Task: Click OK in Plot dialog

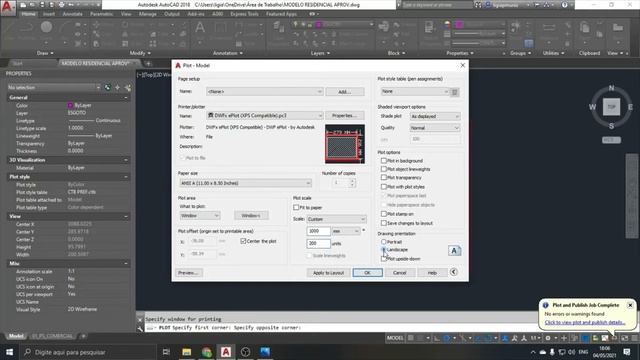Action: [x=367, y=273]
